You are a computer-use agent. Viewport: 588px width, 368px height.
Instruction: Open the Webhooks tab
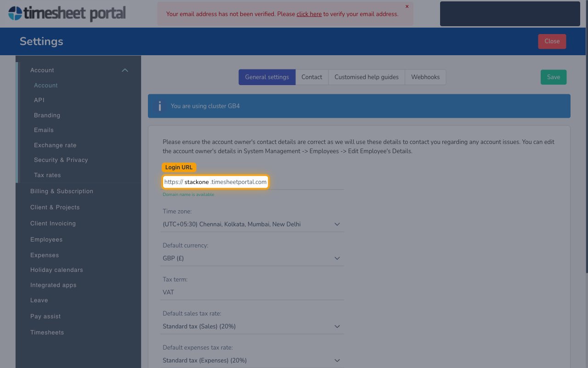[425, 77]
